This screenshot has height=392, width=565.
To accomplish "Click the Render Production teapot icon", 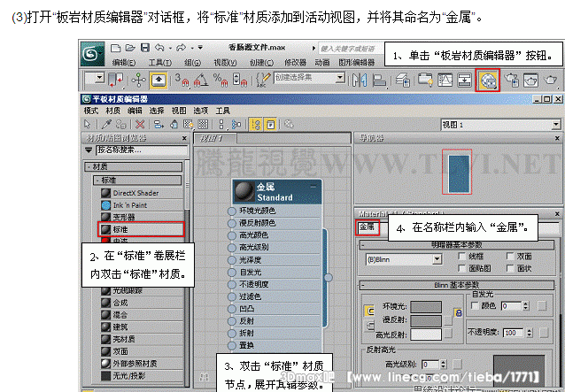I will point(550,80).
